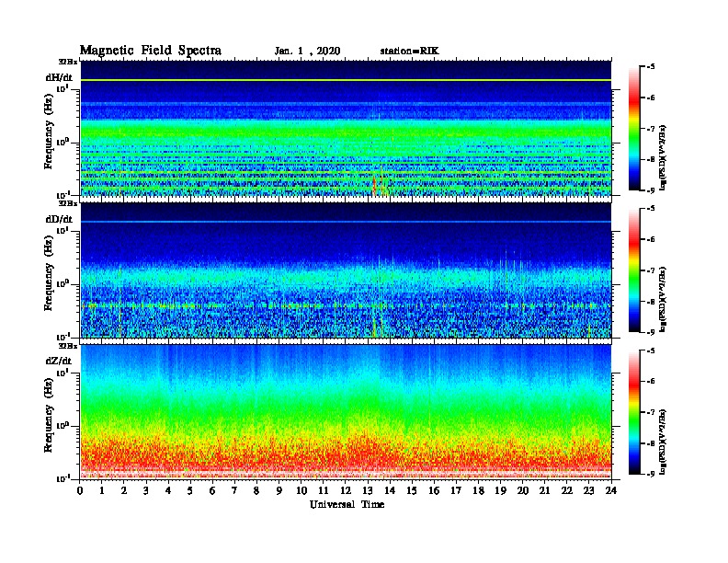
Task: Click the -7 tick on the middle color bar
Action: (x=650, y=270)
